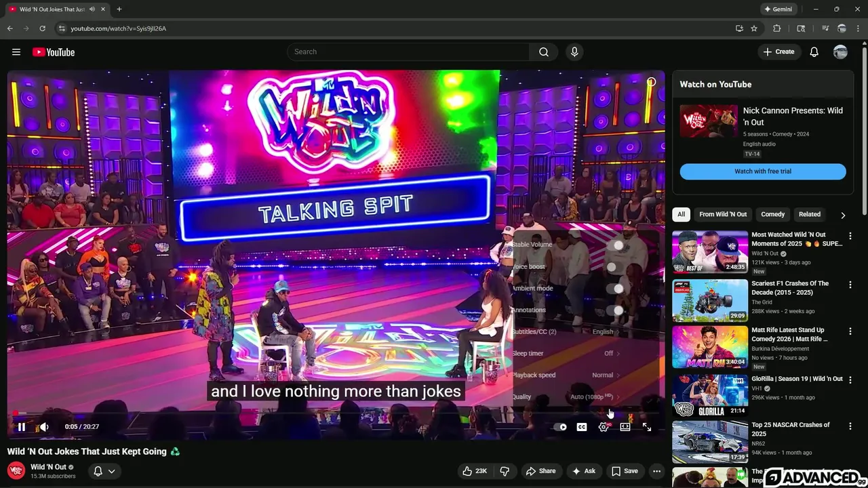Image resolution: width=868 pixels, height=488 pixels.
Task: Toggle Ambient mode switch
Action: pos(615,289)
